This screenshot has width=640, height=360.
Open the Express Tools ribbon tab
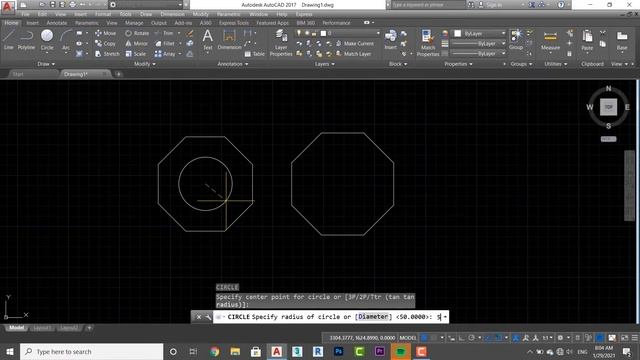pyautogui.click(x=234, y=23)
